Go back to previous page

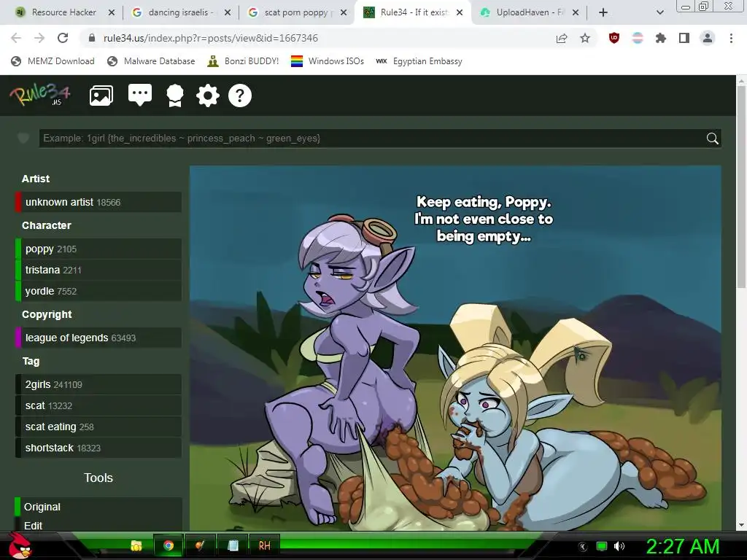tap(16, 38)
